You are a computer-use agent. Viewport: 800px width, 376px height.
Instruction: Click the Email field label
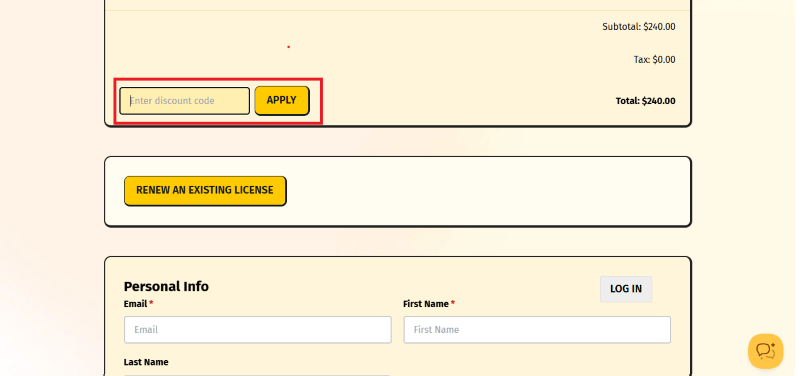pos(135,304)
